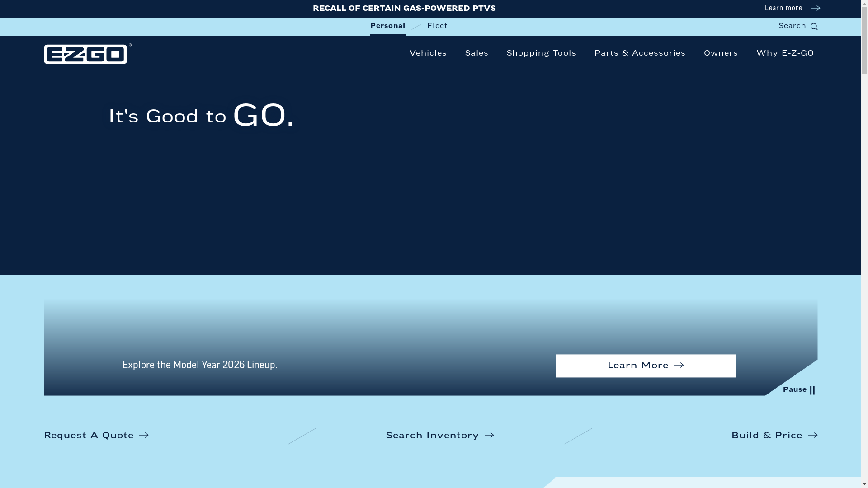Click the Build & Price arrow
This screenshot has width=868, height=488.
click(x=812, y=435)
